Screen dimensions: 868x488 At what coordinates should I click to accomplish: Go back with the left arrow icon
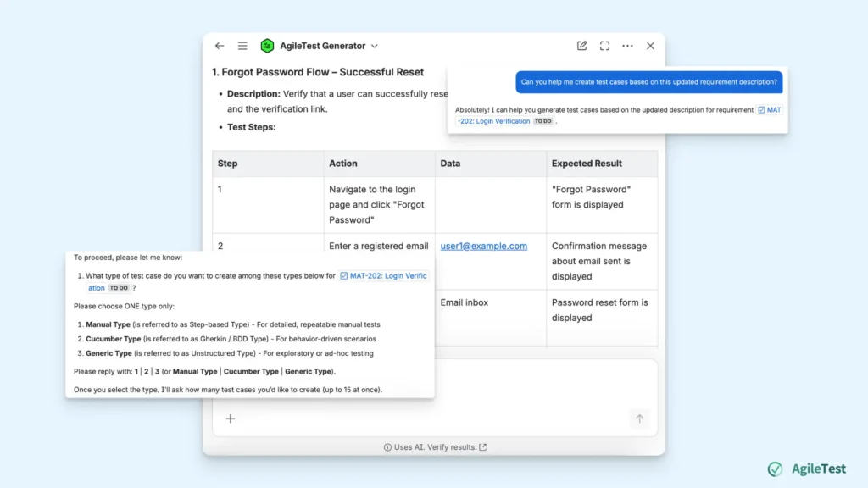220,46
